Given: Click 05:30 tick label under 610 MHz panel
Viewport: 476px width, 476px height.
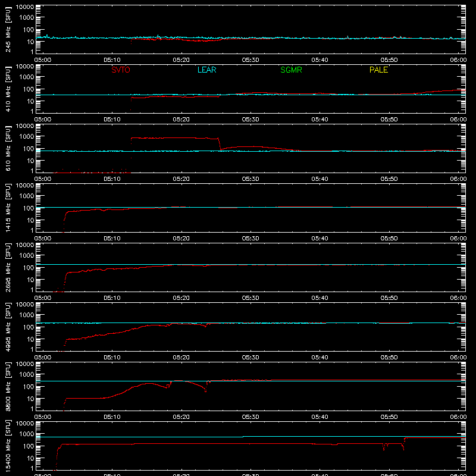Looking at the screenshot, I should pyautogui.click(x=250, y=179).
